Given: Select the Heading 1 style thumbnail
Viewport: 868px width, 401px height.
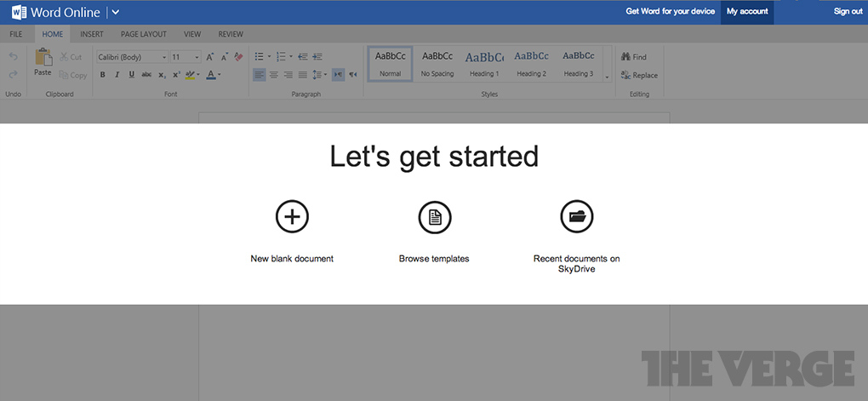Looking at the screenshot, I should [484, 64].
